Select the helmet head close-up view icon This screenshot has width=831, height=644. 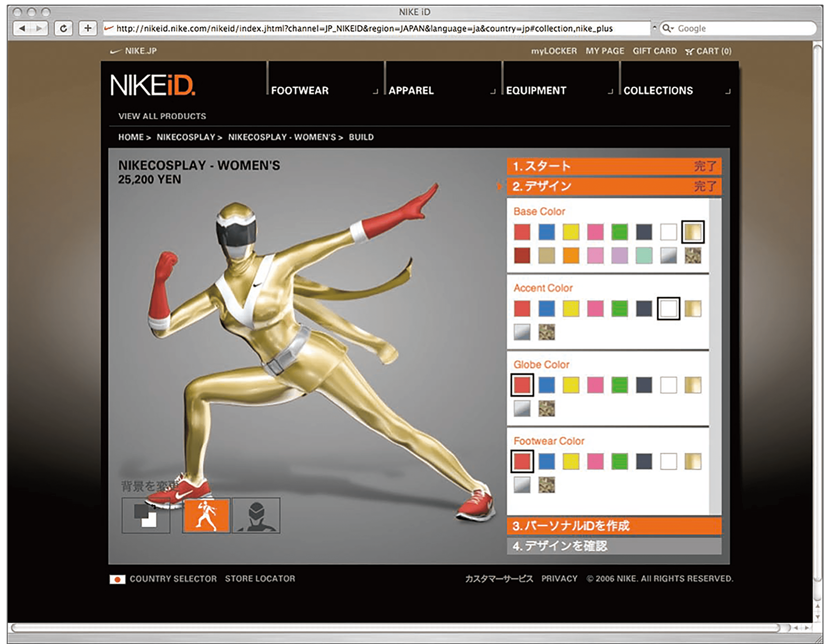point(256,515)
